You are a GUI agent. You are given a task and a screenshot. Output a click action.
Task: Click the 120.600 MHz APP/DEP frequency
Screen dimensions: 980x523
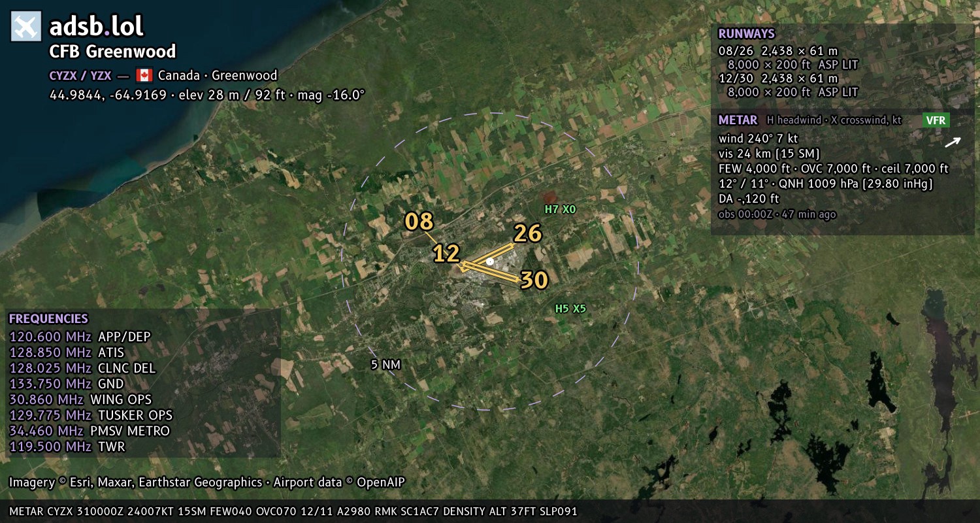(80, 337)
